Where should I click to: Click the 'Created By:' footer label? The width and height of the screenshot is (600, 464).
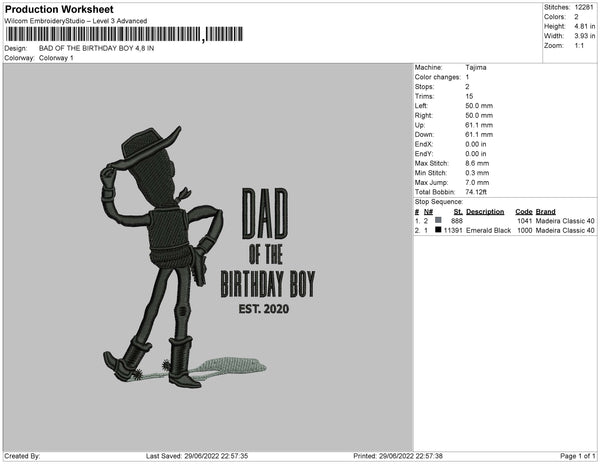click(22, 456)
